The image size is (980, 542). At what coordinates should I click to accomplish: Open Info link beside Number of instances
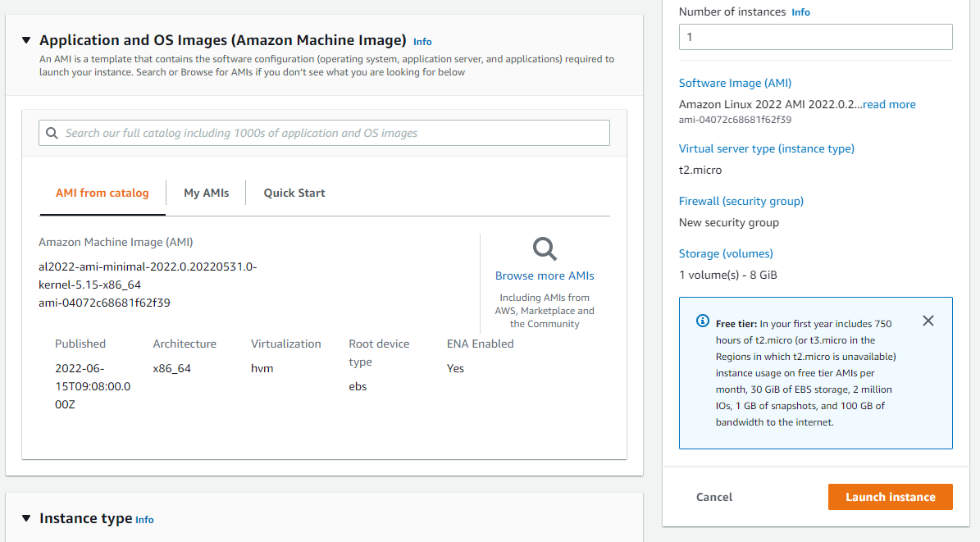tap(800, 12)
